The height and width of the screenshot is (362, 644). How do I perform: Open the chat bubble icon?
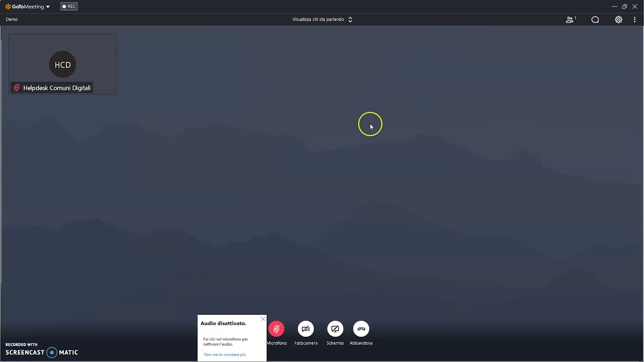pyautogui.click(x=595, y=20)
